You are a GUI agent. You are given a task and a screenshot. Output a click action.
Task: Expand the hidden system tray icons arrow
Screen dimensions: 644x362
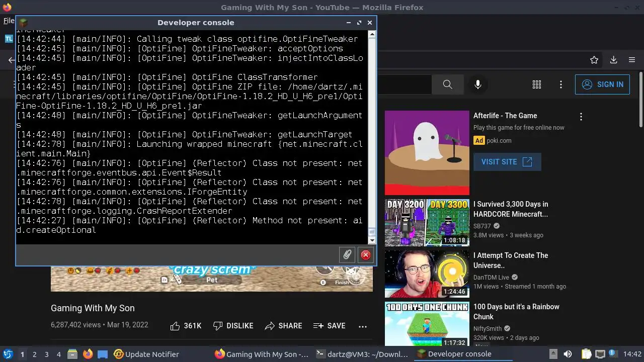click(x=553, y=354)
